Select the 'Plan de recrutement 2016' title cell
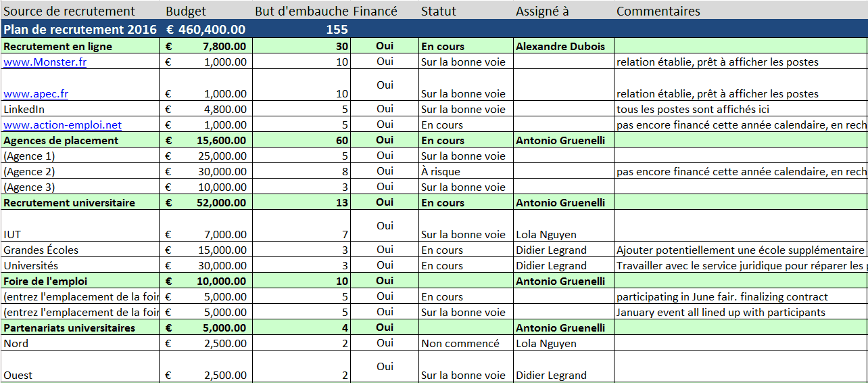Viewport: 868px width, 383px height. click(x=80, y=30)
